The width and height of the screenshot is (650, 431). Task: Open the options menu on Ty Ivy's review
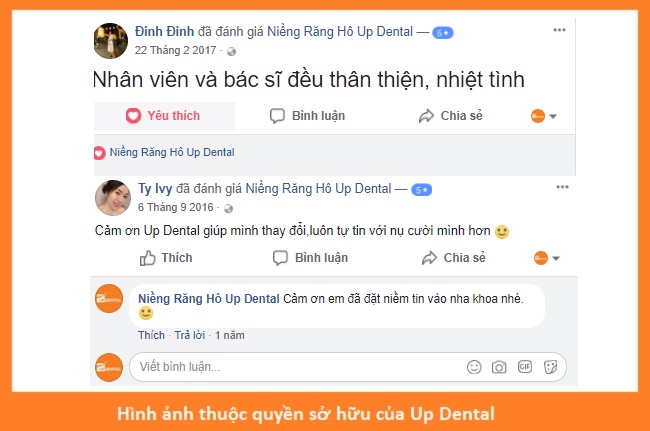click(562, 187)
